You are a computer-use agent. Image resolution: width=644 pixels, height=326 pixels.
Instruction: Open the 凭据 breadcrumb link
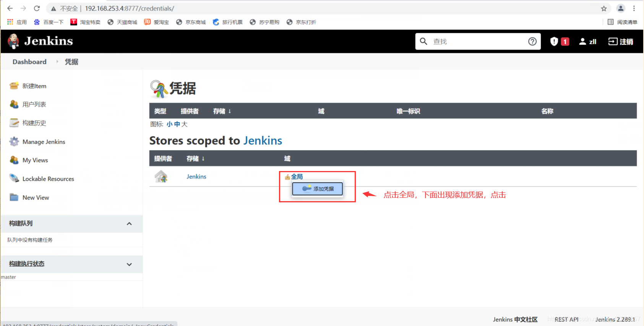point(71,62)
